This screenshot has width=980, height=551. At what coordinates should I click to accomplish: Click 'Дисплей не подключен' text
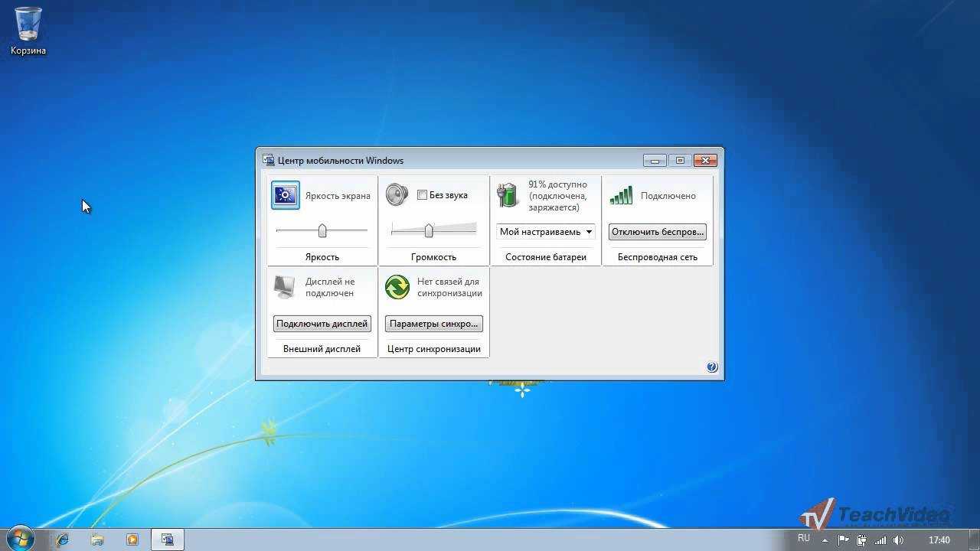(330, 287)
